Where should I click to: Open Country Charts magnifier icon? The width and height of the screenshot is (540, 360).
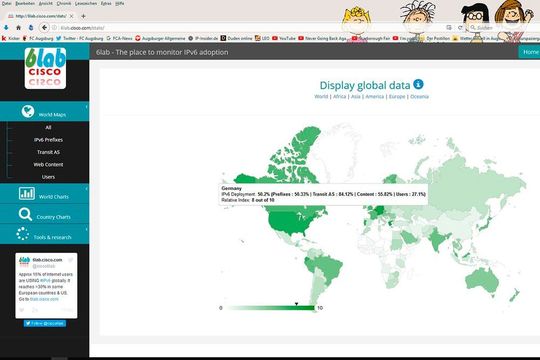point(25,214)
